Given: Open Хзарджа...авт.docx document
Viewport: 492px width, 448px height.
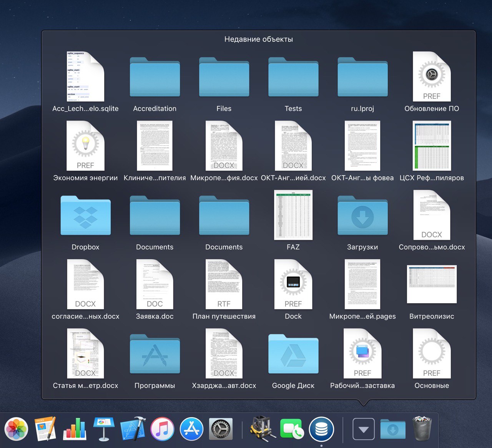Looking at the screenshot, I should pyautogui.click(x=224, y=353).
